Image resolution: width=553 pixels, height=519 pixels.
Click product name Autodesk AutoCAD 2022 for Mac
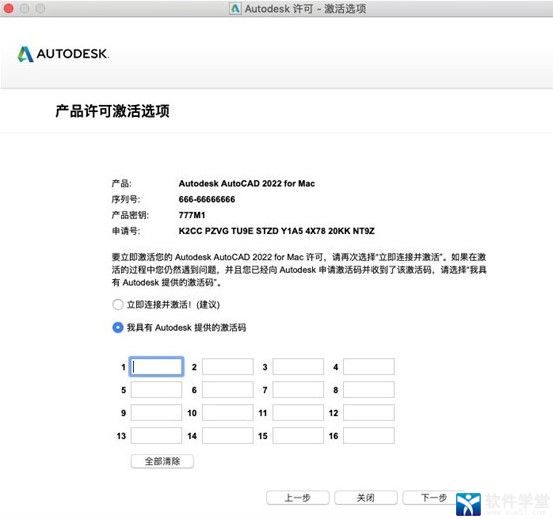(247, 183)
